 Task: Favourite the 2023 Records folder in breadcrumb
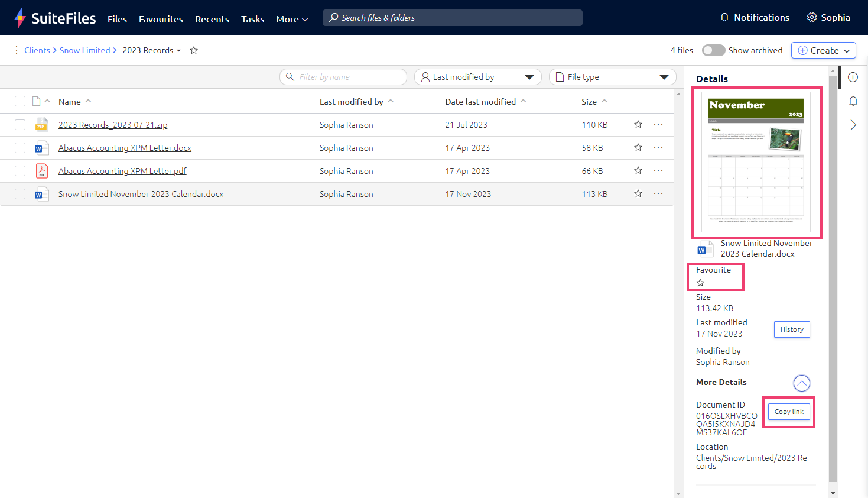(x=194, y=50)
